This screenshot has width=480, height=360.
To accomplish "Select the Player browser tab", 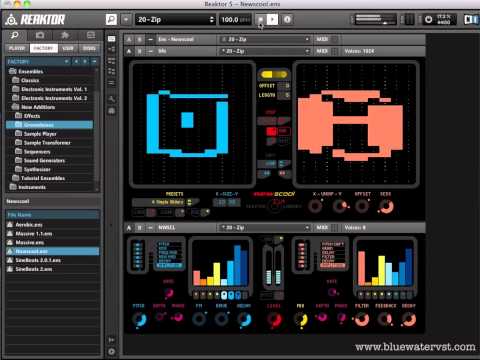I will [17, 48].
